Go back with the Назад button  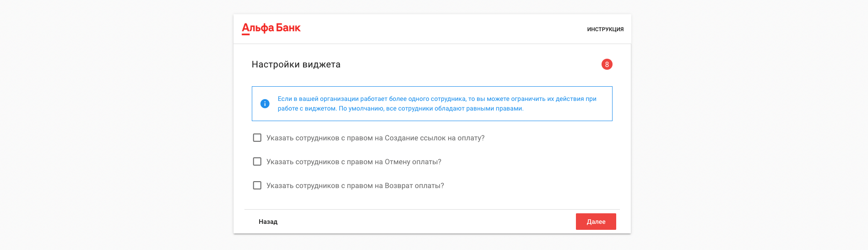click(x=268, y=222)
